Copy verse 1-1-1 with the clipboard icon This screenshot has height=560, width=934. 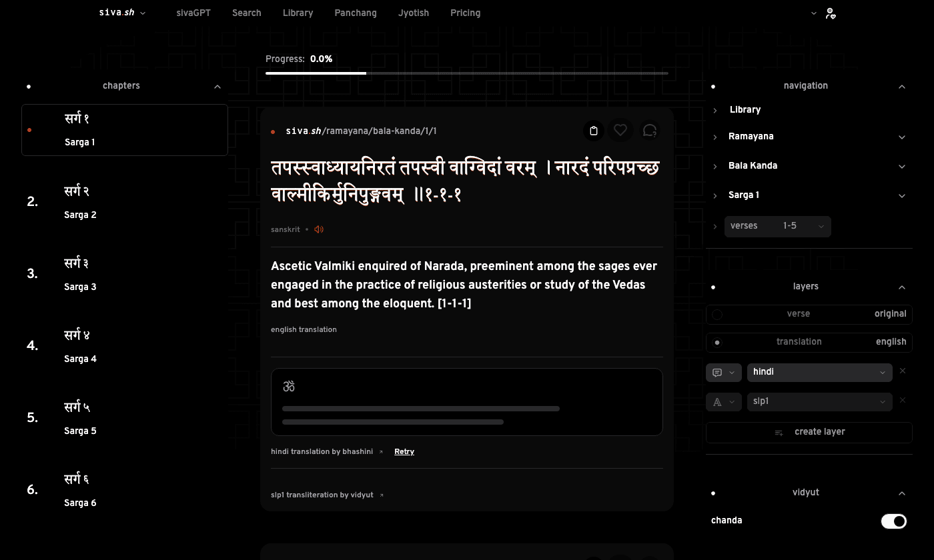tap(594, 131)
